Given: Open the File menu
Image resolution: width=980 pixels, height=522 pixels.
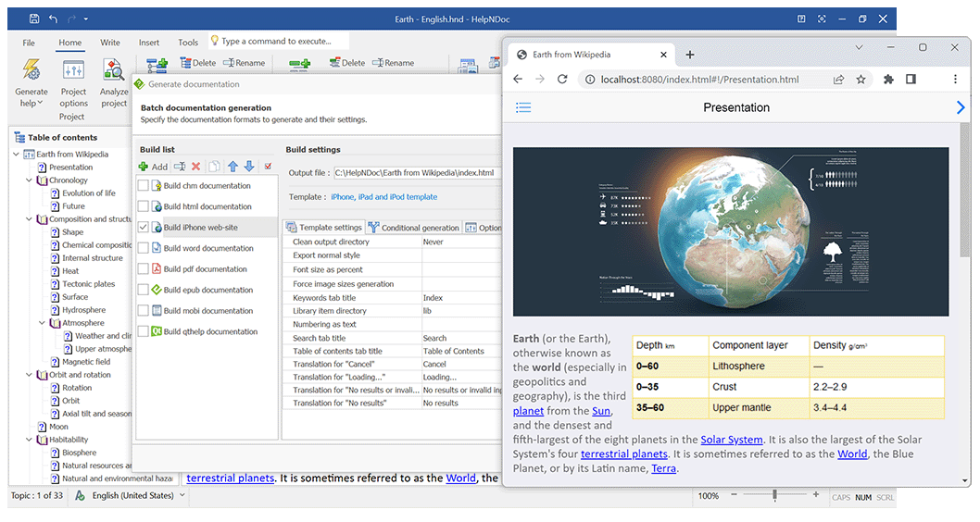Looking at the screenshot, I should coord(29,43).
